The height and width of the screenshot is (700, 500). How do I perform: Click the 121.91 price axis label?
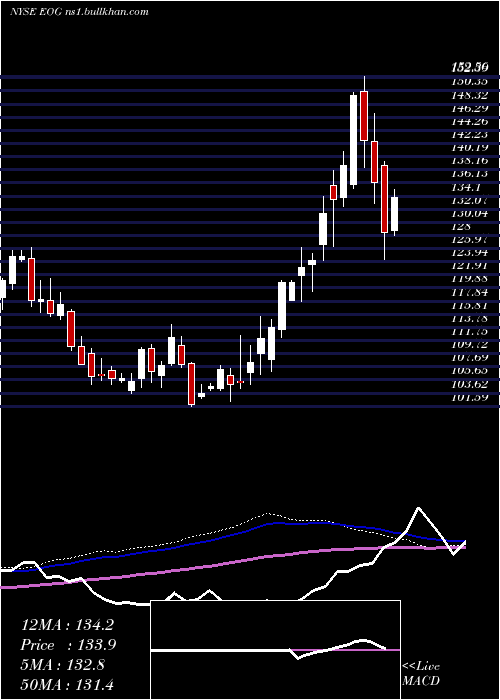click(469, 265)
